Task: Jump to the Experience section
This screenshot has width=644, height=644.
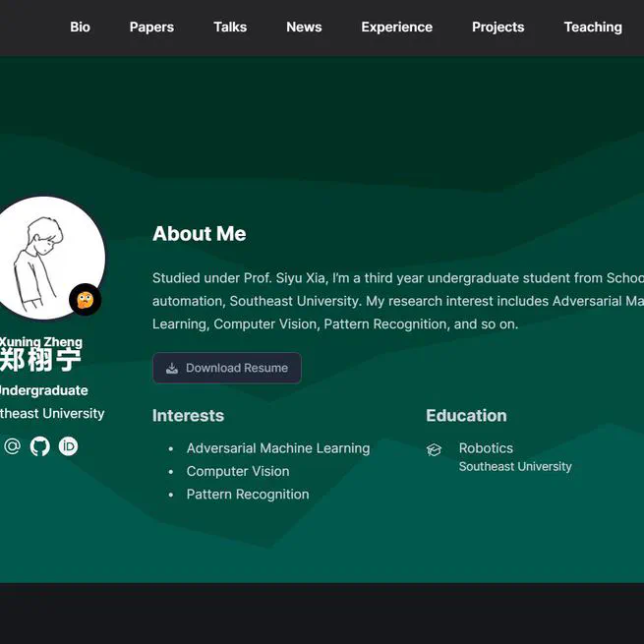Action: [x=397, y=28]
